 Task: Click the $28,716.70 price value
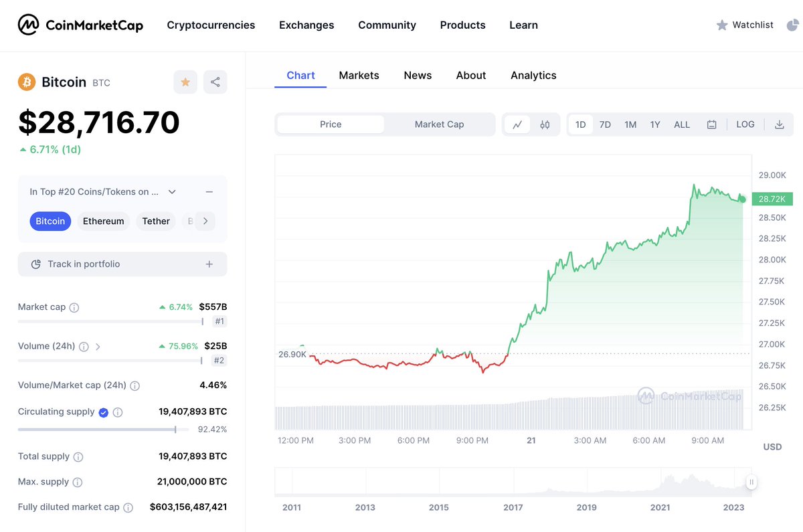(99, 122)
